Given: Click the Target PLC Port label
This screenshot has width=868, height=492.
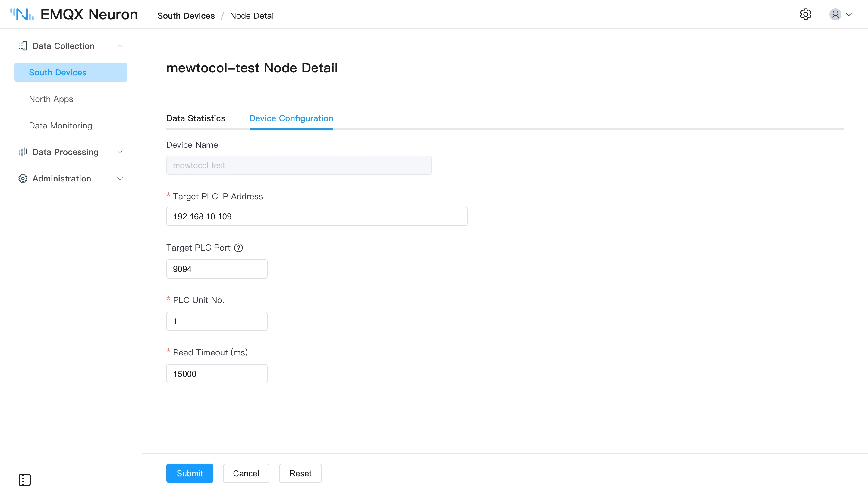Looking at the screenshot, I should coord(198,248).
